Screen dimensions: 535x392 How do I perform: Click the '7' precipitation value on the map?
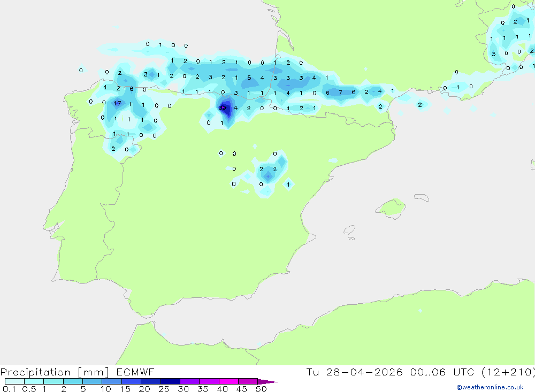click(340, 93)
